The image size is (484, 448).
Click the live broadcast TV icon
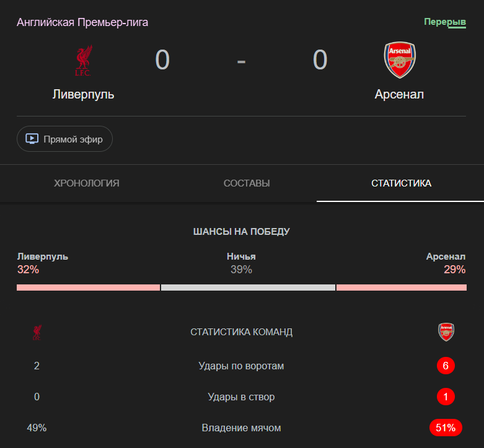click(32, 139)
